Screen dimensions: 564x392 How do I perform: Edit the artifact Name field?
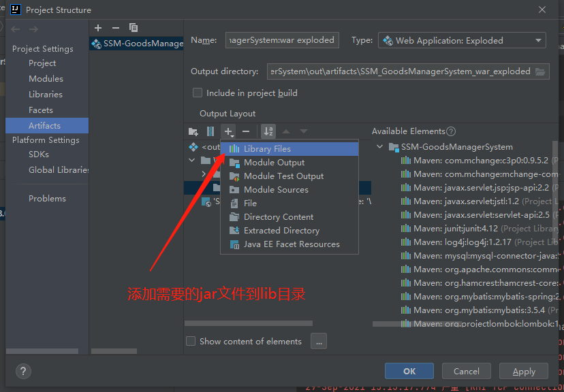[x=282, y=40]
